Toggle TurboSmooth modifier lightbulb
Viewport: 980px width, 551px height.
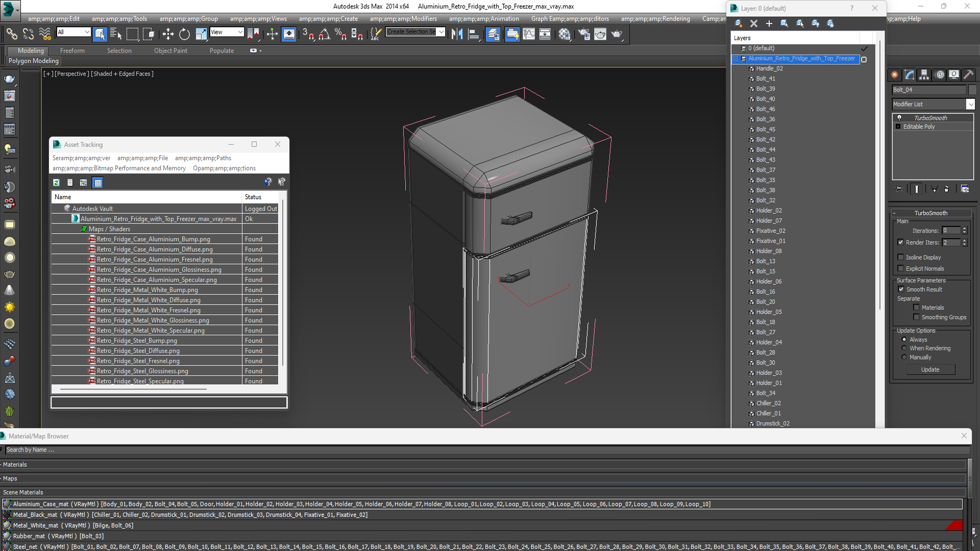pos(899,118)
